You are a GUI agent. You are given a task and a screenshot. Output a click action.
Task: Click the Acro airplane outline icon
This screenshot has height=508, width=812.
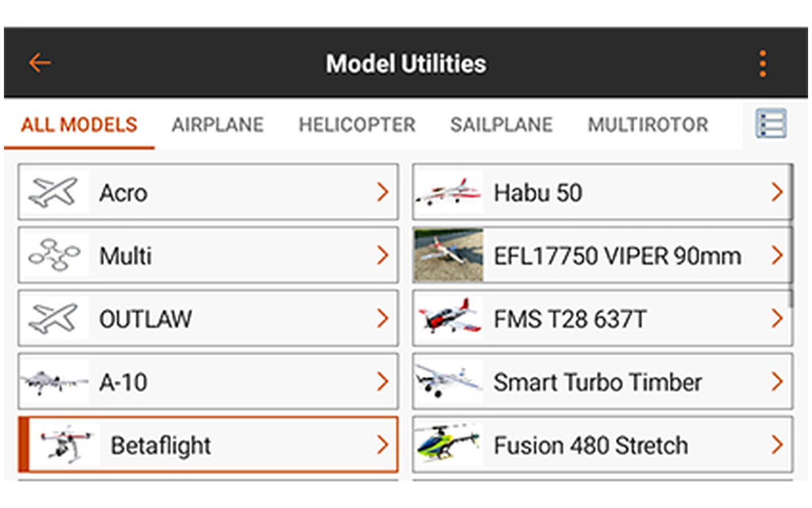(53, 192)
